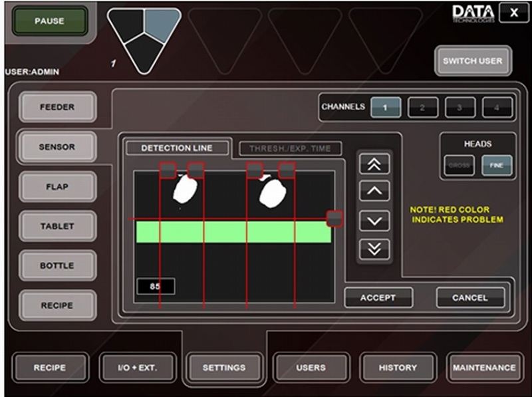The image size is (532, 397).
Task: Switch to the THRESH./EXP. TIME tab
Action: [x=290, y=149]
